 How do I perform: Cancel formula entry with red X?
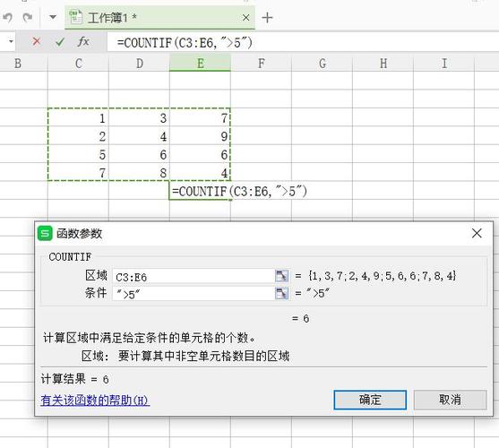tap(37, 41)
